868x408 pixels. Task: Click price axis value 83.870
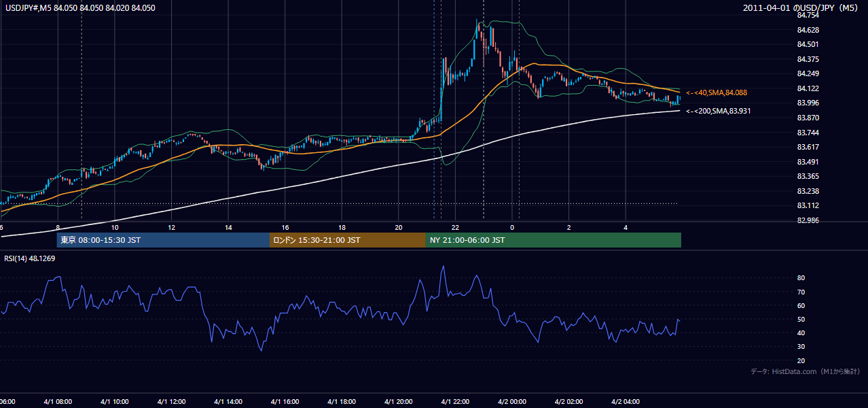[807, 118]
